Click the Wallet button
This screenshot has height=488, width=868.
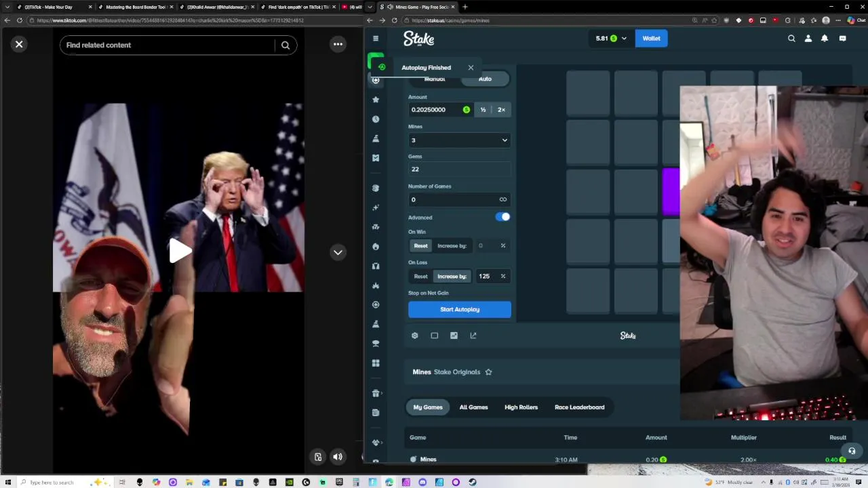tap(652, 39)
